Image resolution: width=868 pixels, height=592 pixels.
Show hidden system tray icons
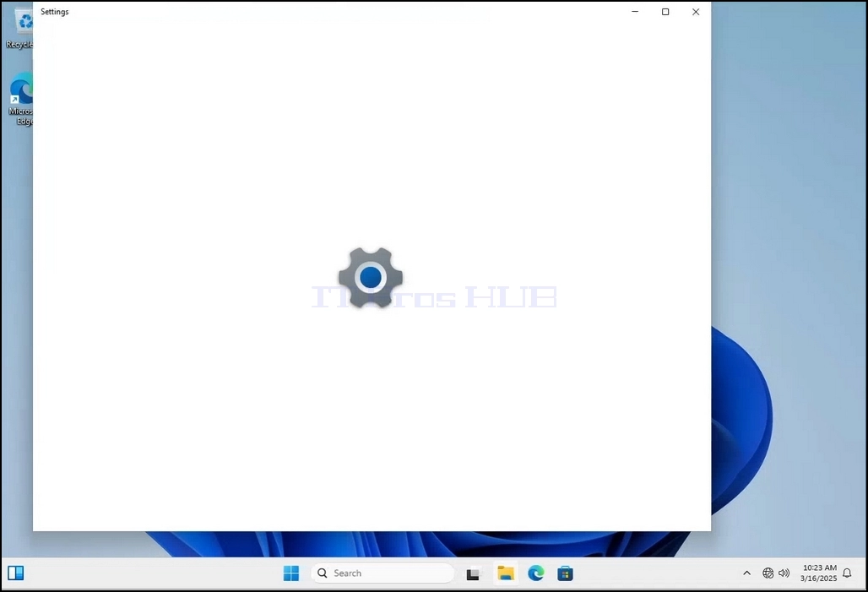click(746, 573)
